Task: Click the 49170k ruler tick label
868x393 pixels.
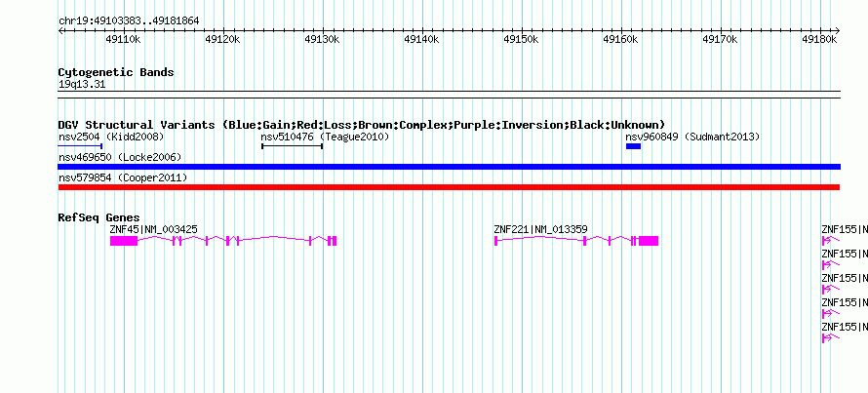Action: click(720, 39)
